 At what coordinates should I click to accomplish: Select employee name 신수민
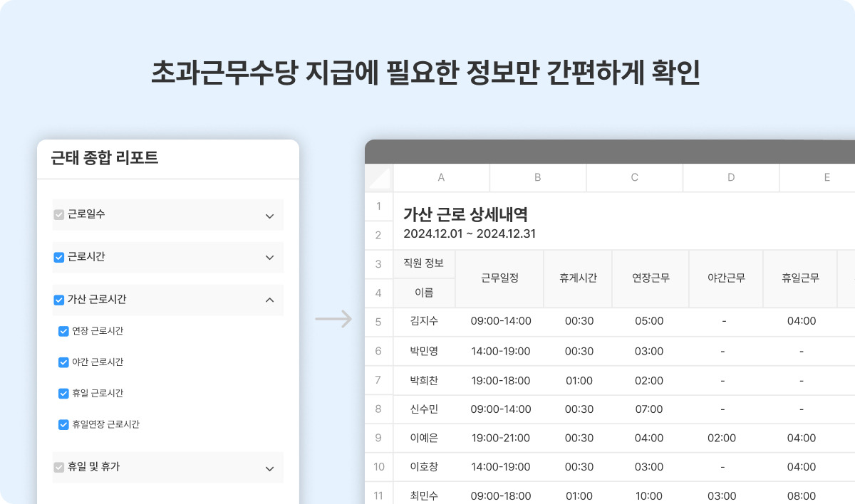pyautogui.click(x=424, y=409)
